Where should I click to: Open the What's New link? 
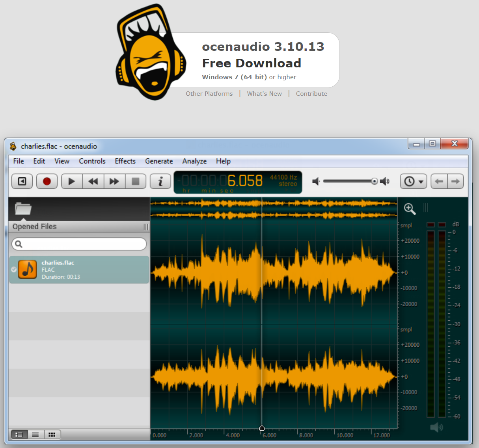tap(265, 94)
